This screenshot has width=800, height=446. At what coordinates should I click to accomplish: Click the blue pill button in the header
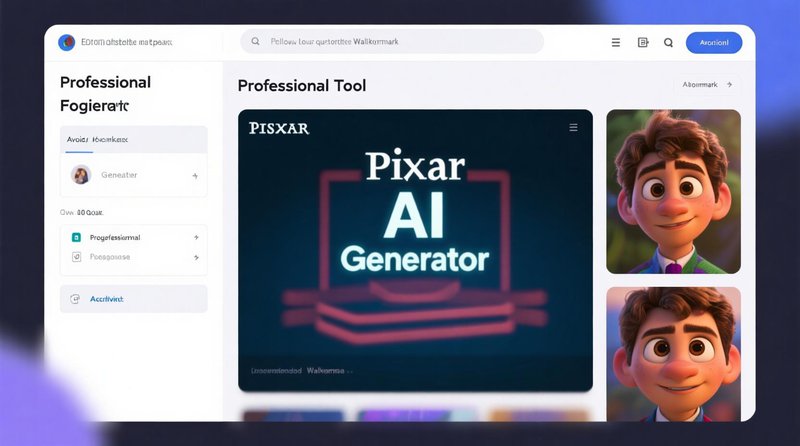(714, 42)
